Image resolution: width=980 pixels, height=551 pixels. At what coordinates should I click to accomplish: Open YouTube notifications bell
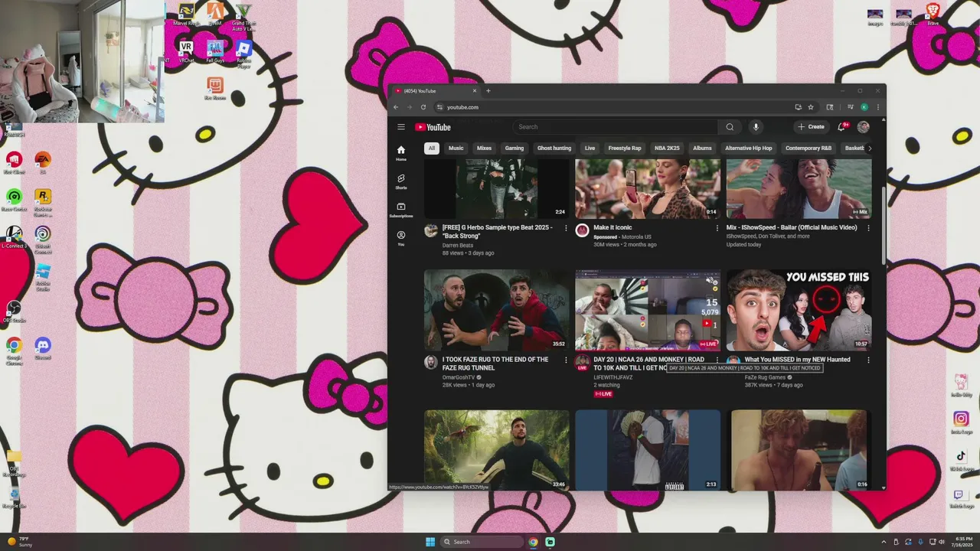842,127
